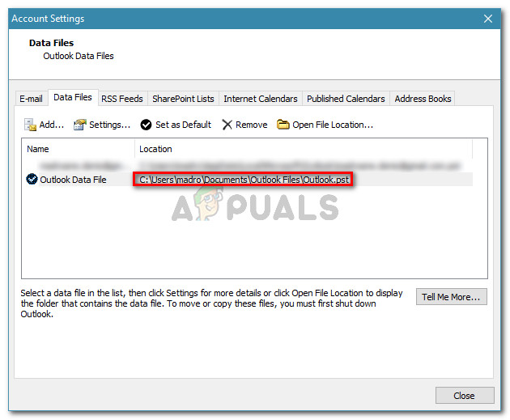This screenshot has height=420, width=510.
Task: Click the Set as Default checkmark icon
Action: click(x=146, y=125)
